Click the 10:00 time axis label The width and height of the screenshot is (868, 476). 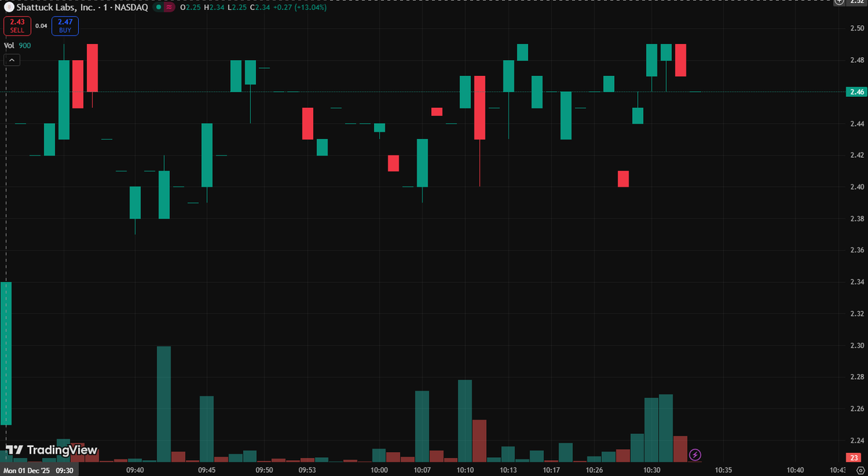click(x=379, y=469)
